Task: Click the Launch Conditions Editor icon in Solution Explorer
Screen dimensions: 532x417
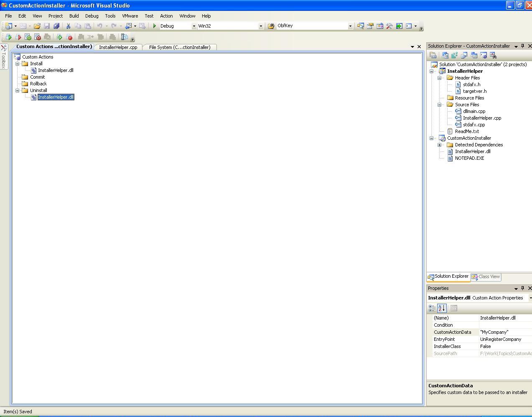Action: click(x=493, y=55)
